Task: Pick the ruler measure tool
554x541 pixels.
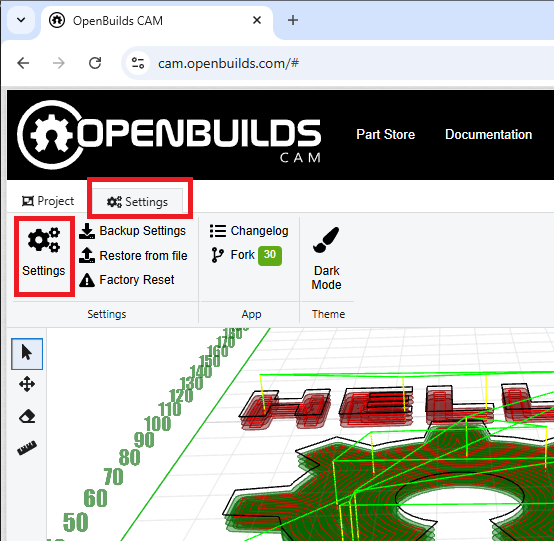Action: coord(27,448)
